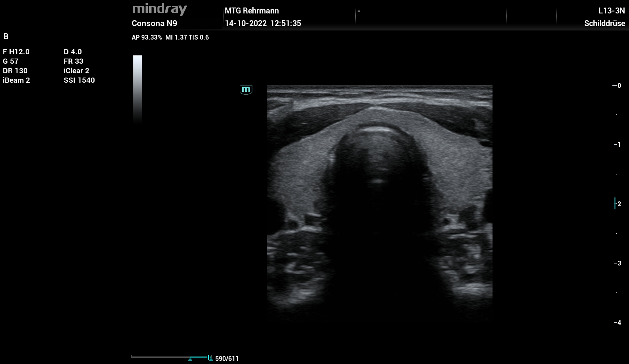The image size is (629, 364).
Task: Click the iBeam 2 setting
Action: [16, 80]
